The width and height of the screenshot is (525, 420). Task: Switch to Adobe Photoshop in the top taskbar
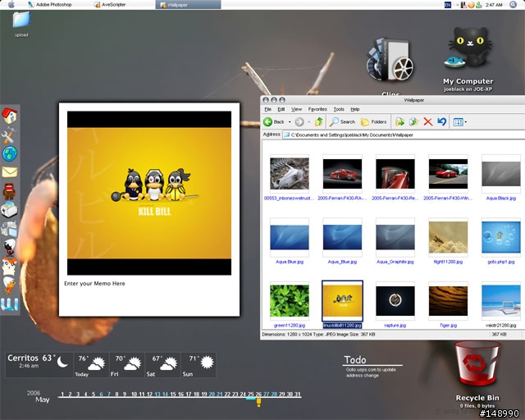click(49, 5)
